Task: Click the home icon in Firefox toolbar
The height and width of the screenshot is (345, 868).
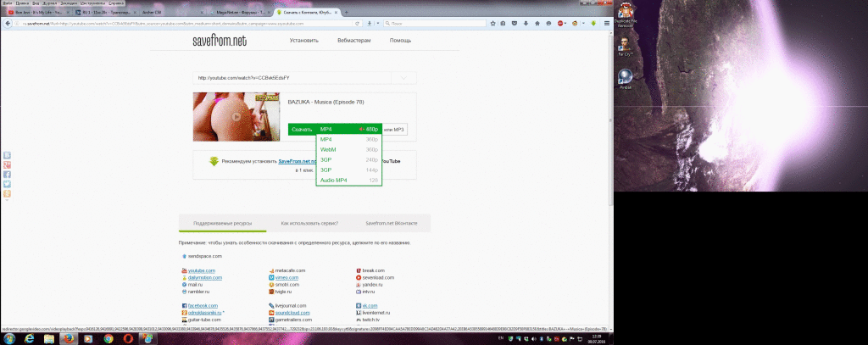Action: [x=537, y=24]
